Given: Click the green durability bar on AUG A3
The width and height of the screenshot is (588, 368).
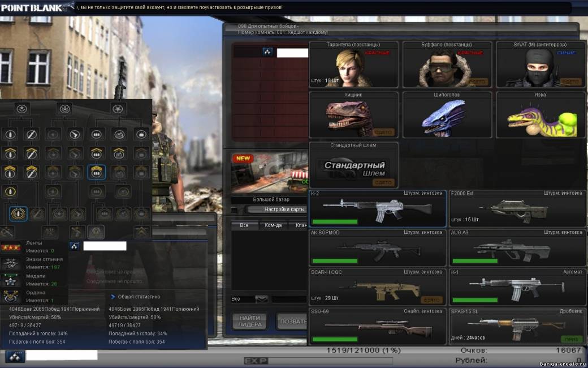Looking at the screenshot, I should 475,260.
